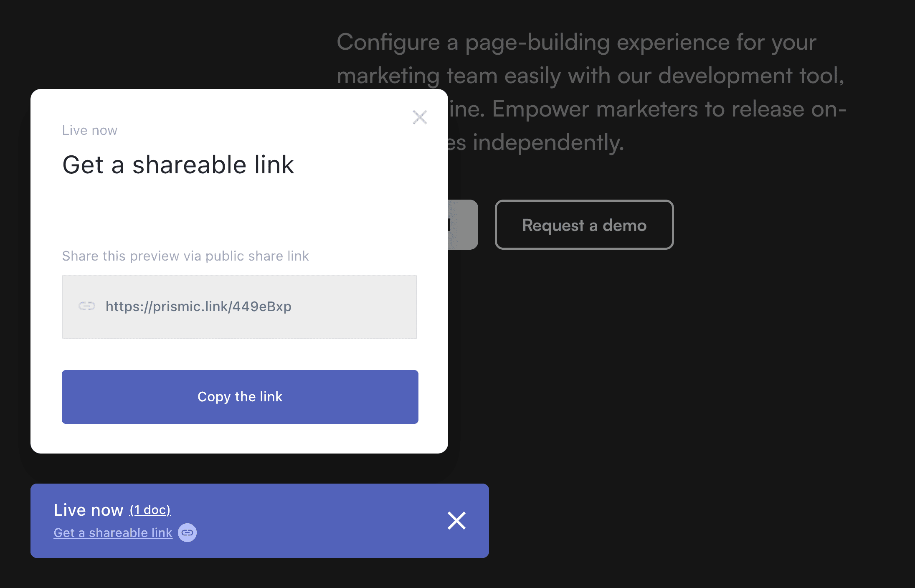Image resolution: width=915 pixels, height=588 pixels.
Task: Click the shareable URL https://prismic.link/449eBxp
Action: coord(199,307)
